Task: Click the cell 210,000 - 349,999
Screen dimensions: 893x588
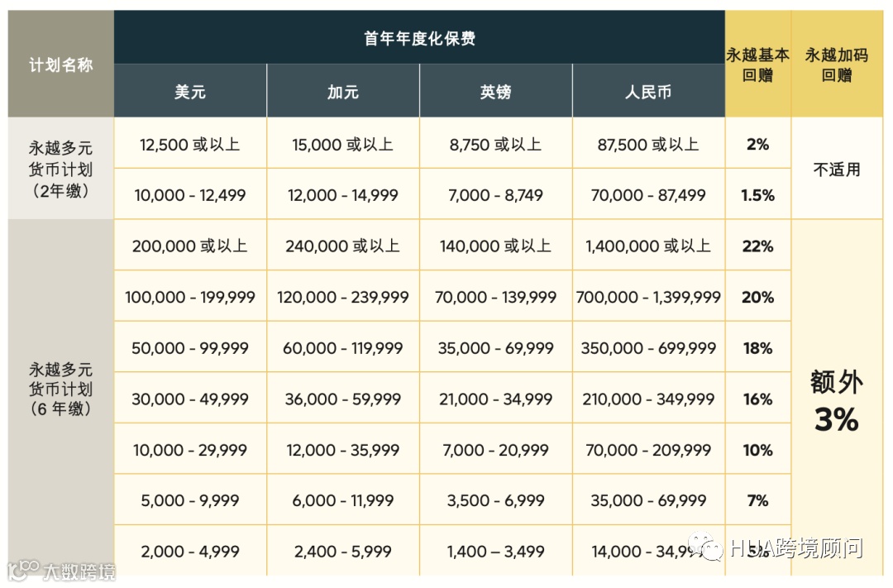Action: click(x=649, y=398)
